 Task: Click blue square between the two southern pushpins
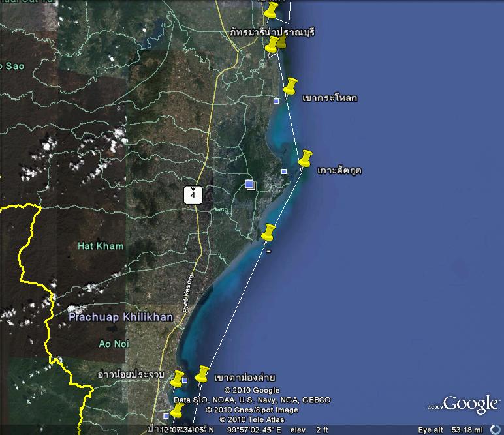(185, 380)
